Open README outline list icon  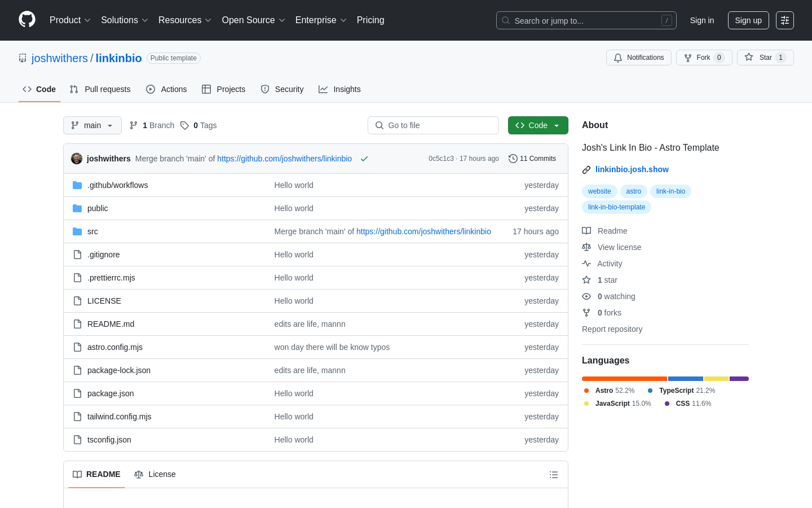[x=553, y=475]
